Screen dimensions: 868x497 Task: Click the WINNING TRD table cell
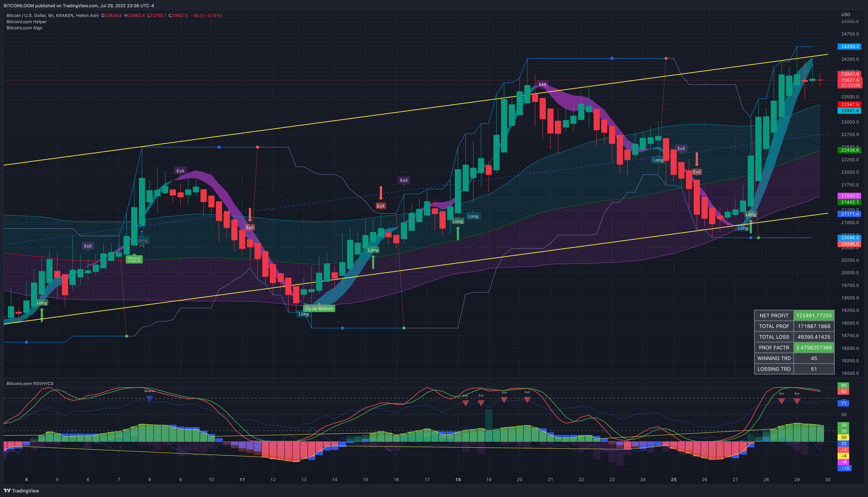[774, 358]
